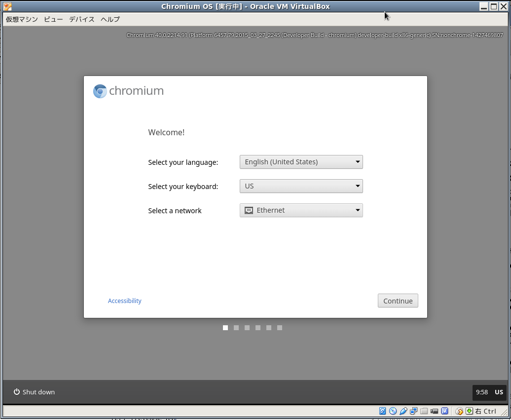Minimize the VirtualBox window
The height and width of the screenshot is (420, 511).
(x=484, y=6)
